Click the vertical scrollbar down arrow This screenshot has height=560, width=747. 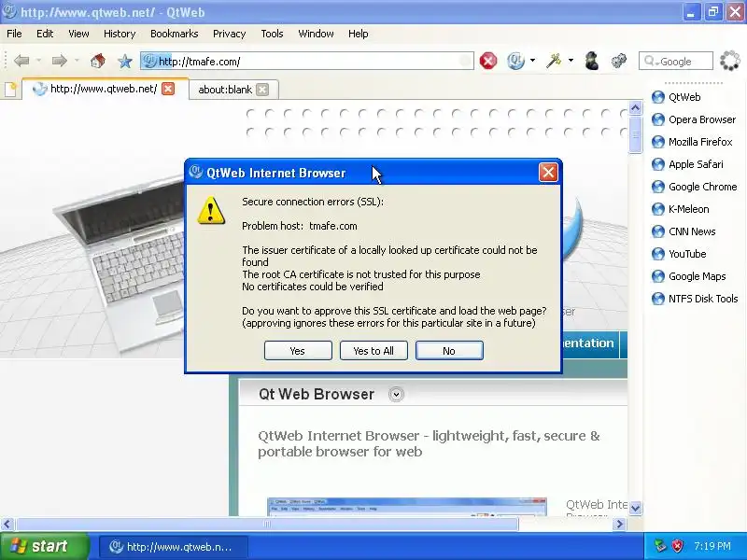point(635,508)
